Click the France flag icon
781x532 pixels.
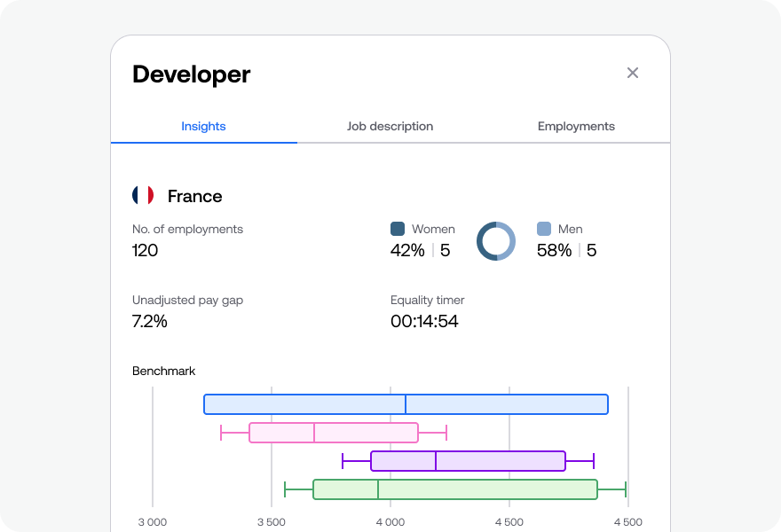(143, 195)
